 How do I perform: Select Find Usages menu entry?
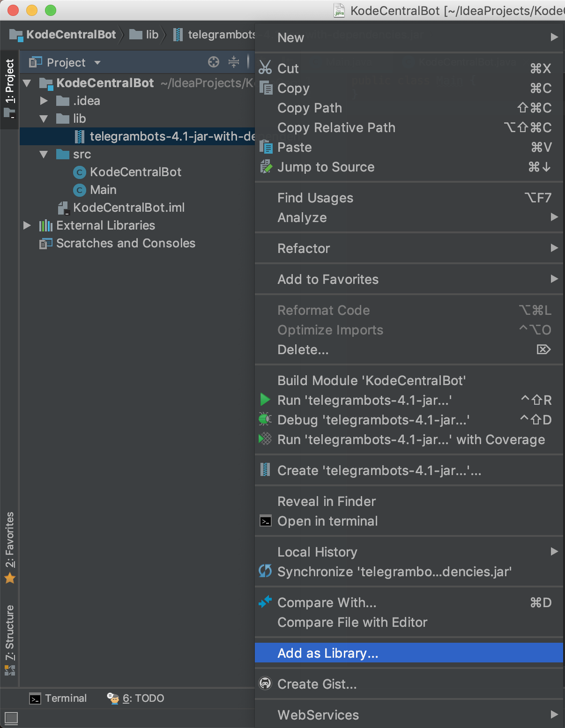(x=409, y=198)
